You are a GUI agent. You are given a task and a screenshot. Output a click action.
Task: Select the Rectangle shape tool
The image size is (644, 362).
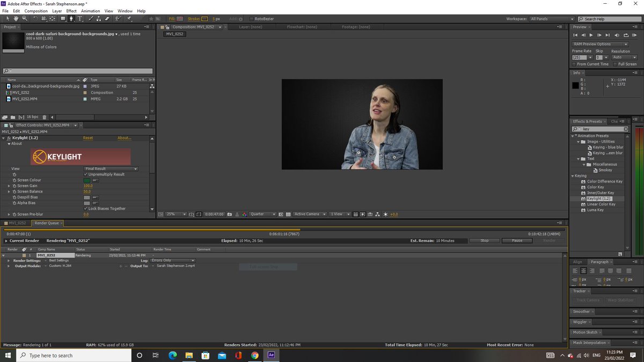[x=63, y=18]
